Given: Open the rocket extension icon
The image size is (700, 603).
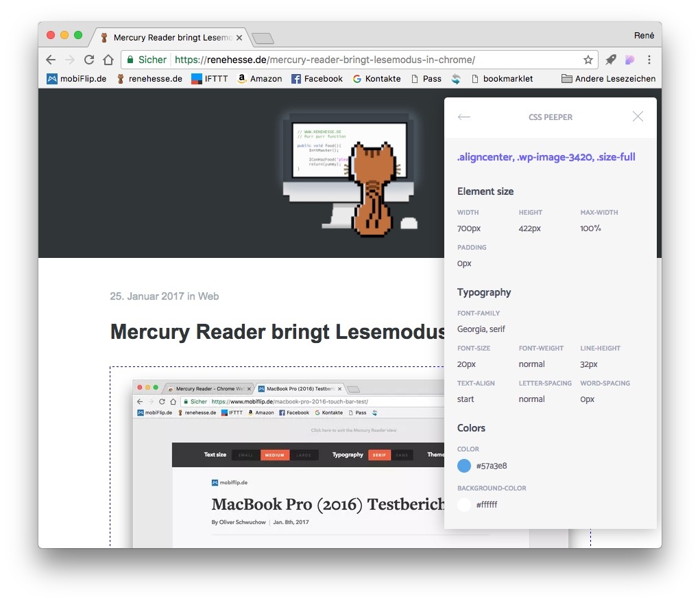Looking at the screenshot, I should [x=610, y=60].
